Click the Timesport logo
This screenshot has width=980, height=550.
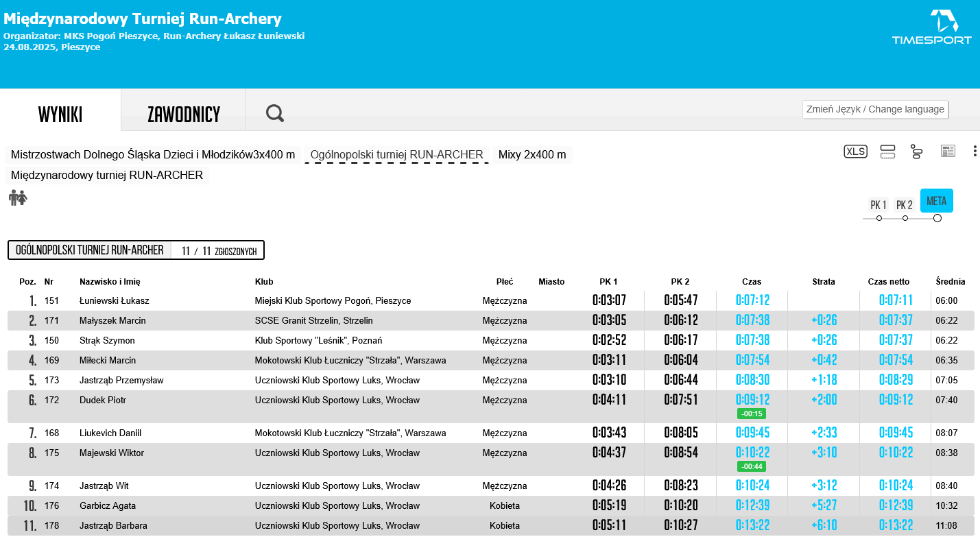pos(931,27)
